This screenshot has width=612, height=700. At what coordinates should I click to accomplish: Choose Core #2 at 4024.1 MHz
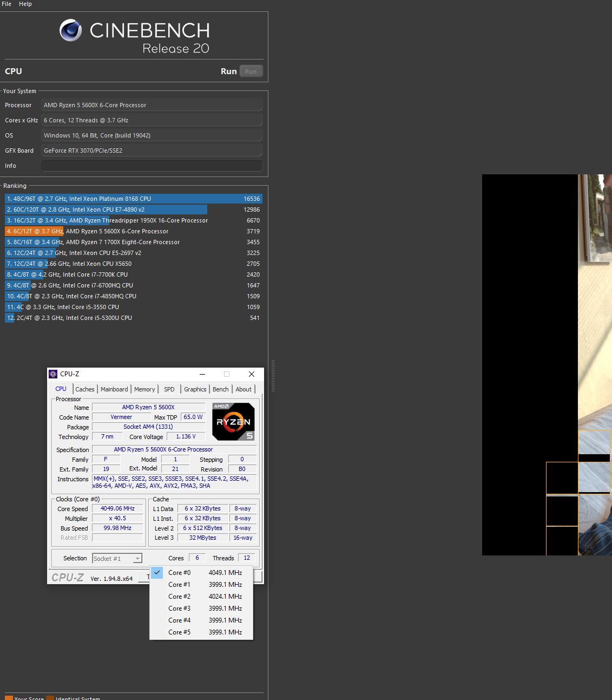pyautogui.click(x=201, y=597)
